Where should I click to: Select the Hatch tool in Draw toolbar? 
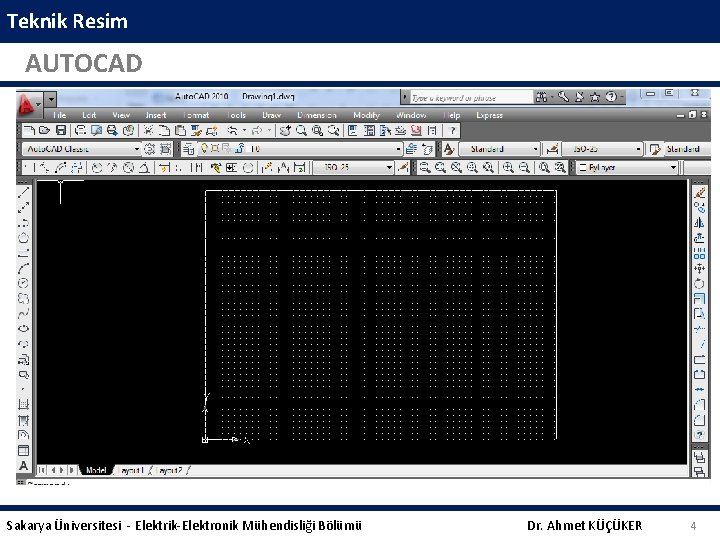[x=23, y=404]
